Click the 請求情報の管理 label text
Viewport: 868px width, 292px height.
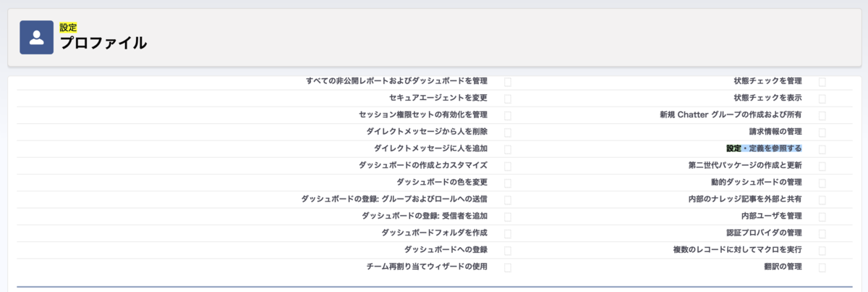tap(775, 131)
